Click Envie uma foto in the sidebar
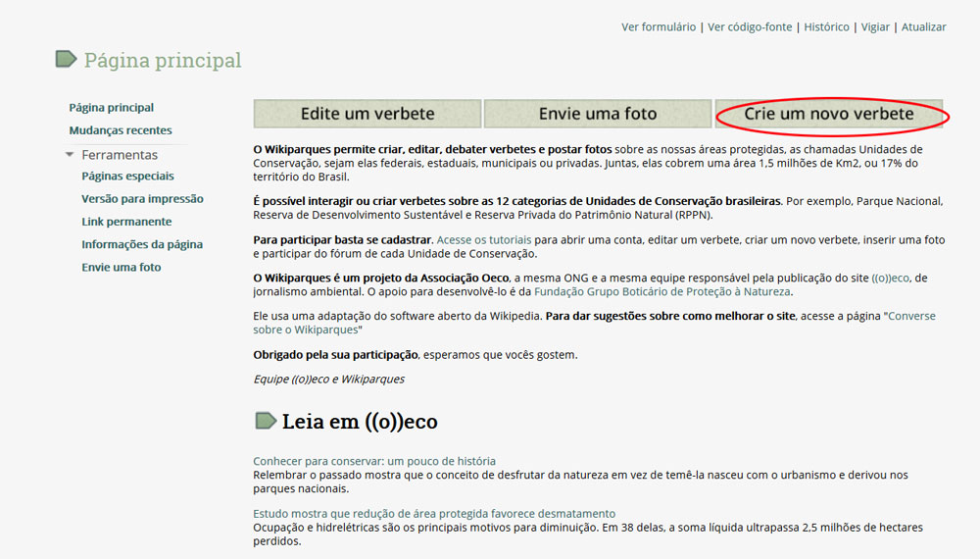The height and width of the screenshot is (559, 980). click(x=122, y=267)
